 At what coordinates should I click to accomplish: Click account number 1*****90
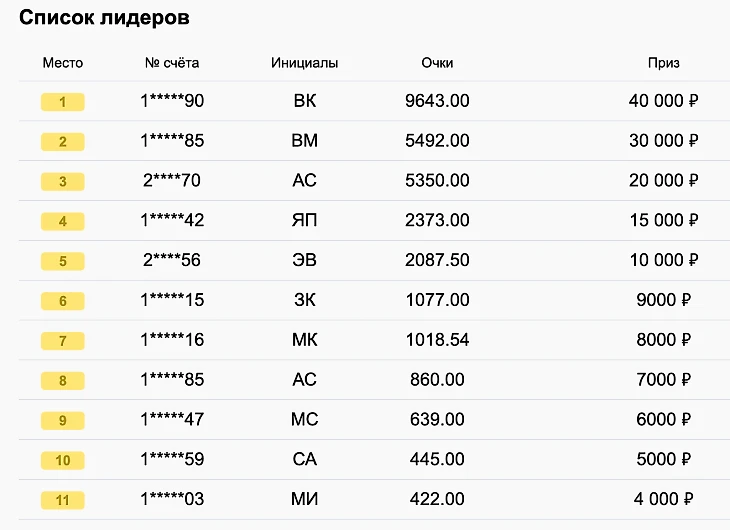172,101
